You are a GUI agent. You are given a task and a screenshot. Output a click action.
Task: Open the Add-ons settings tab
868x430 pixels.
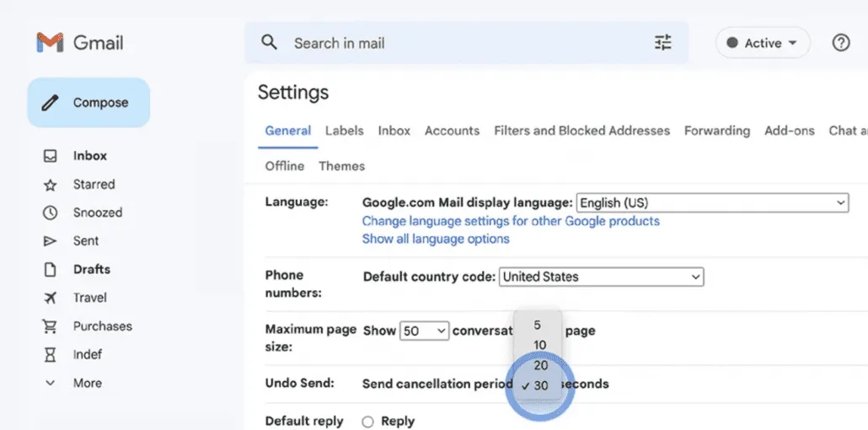(790, 131)
